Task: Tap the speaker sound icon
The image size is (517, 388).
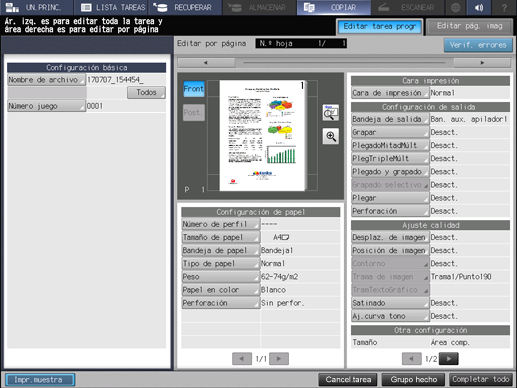Action: click(479, 7)
